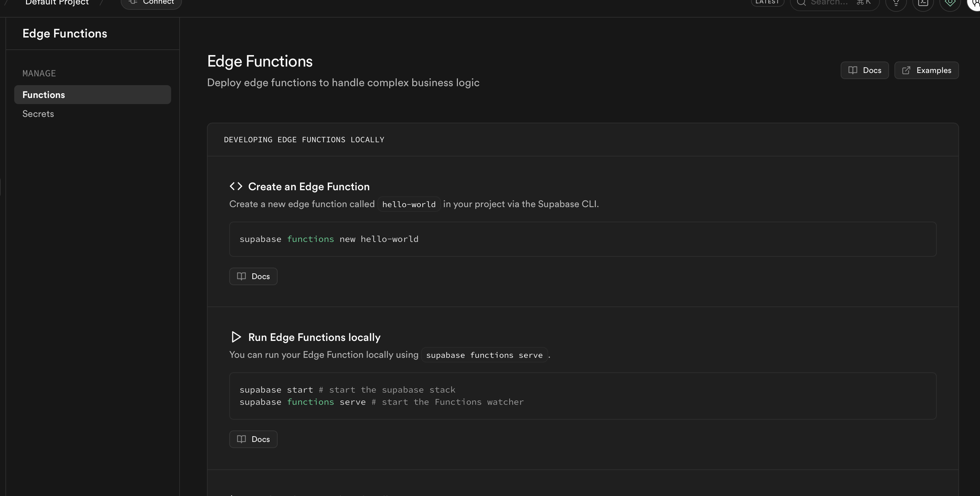Open Docs under Create an Edge Function
Viewport: 980px width, 496px height.
[253, 276]
